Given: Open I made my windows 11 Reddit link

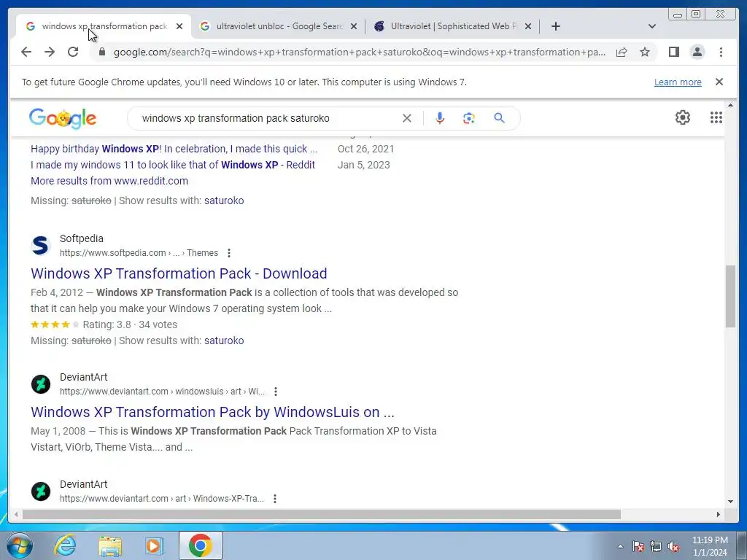Looking at the screenshot, I should click(172, 165).
